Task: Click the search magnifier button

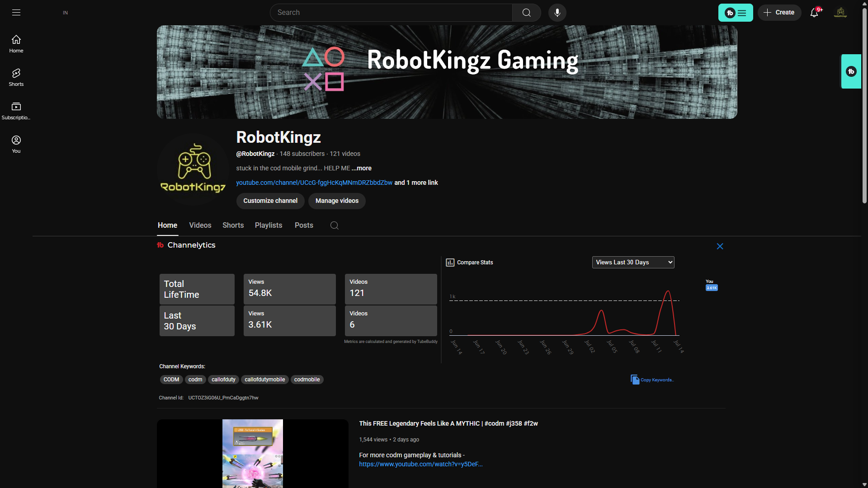Action: point(526,13)
